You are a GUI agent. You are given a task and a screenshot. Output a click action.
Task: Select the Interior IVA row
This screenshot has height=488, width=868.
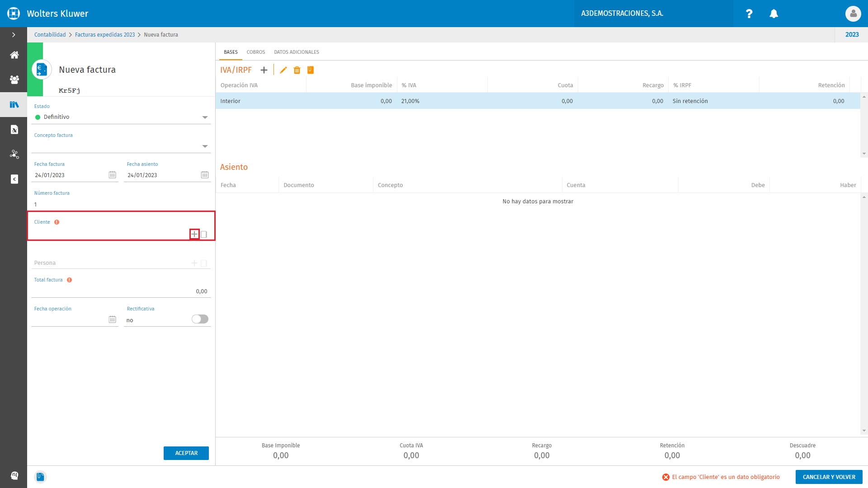(x=538, y=101)
